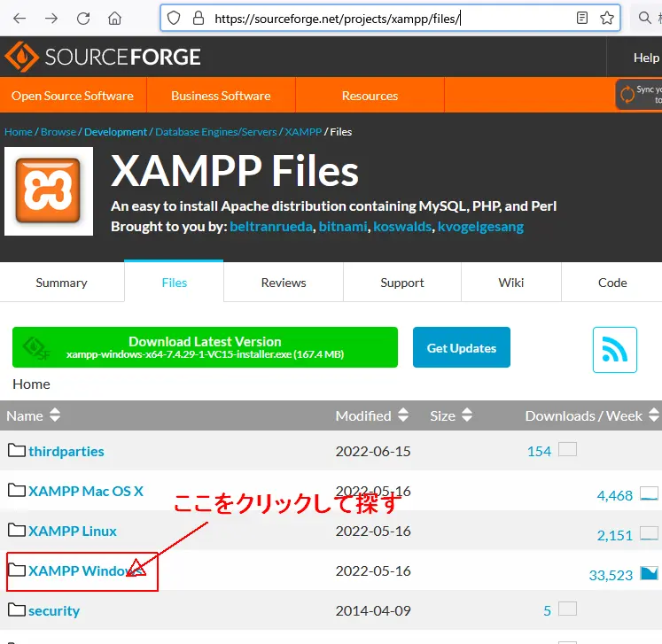Viewport: 662px width, 644px height.
Task: Switch to the Support tab
Action: pos(402,283)
